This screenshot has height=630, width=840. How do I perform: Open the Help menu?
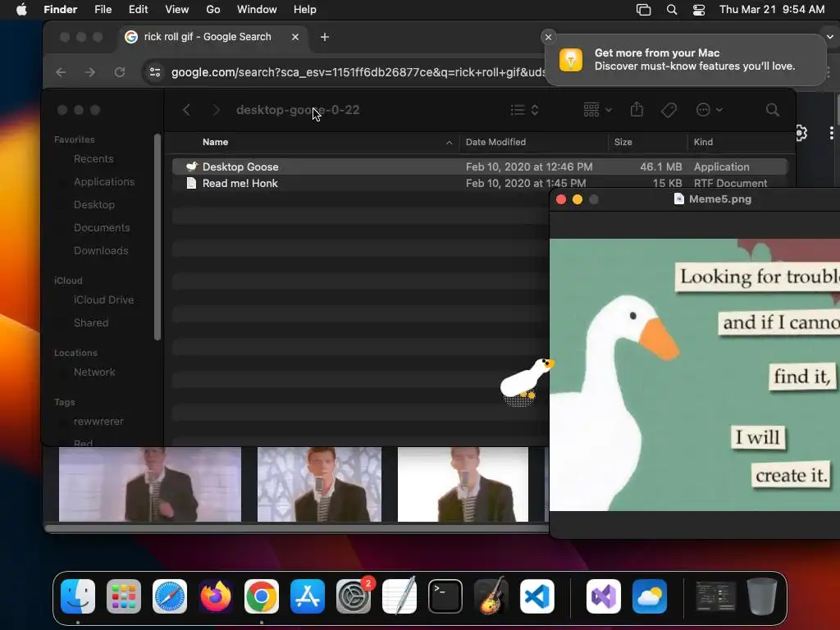pyautogui.click(x=305, y=10)
